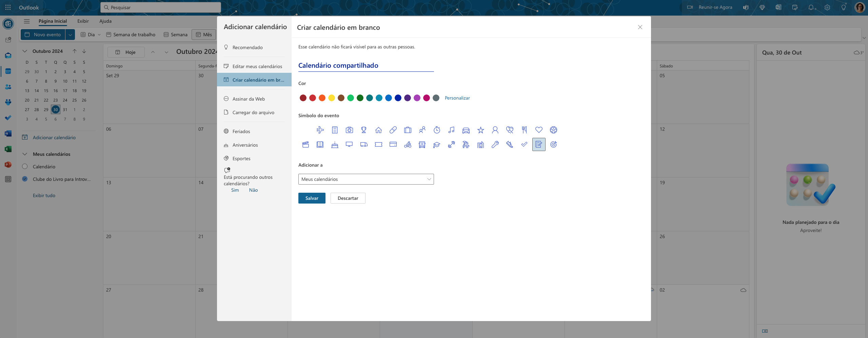This screenshot has width=868, height=338.
Task: Open Microsoft Teams from the left sidebar
Action: [8, 102]
